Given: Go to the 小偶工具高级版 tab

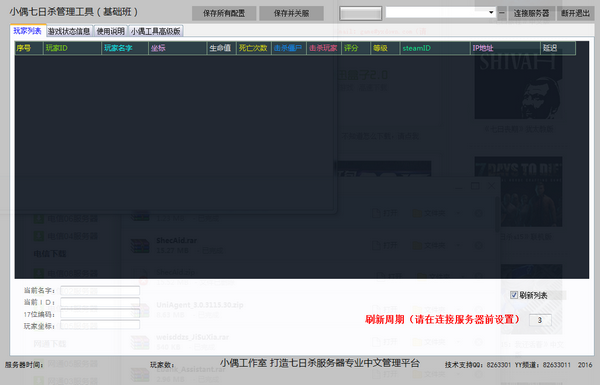Looking at the screenshot, I should [155, 31].
